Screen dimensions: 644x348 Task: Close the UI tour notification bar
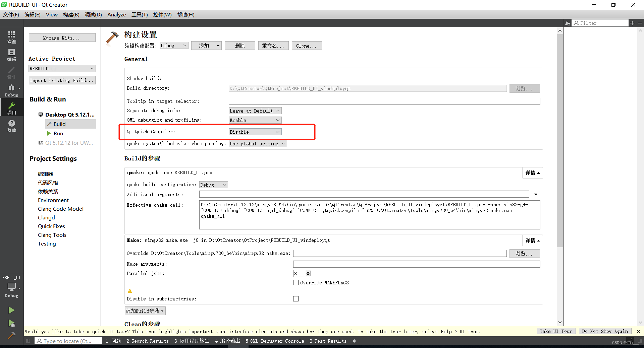tap(638, 331)
